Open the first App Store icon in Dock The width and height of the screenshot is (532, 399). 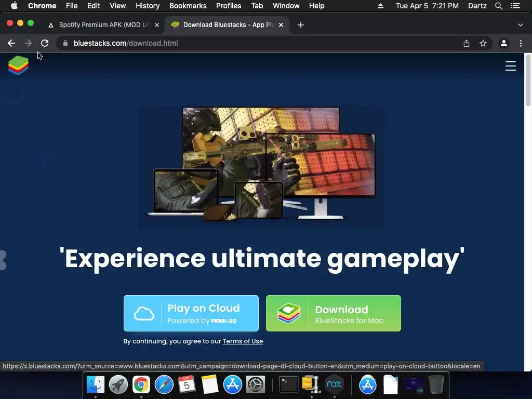pos(232,384)
